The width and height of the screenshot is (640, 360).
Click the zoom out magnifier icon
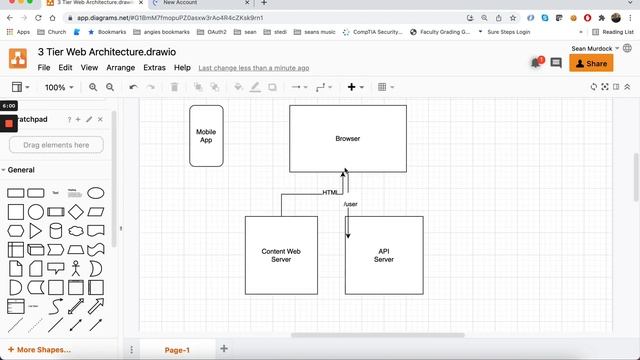[110, 87]
